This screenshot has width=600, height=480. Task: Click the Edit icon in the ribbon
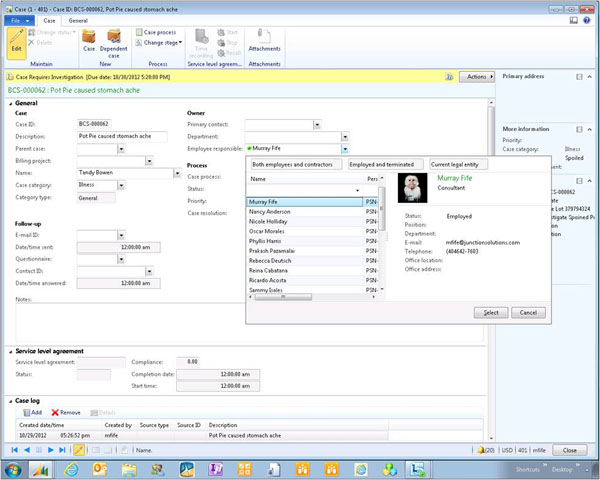pos(15,41)
